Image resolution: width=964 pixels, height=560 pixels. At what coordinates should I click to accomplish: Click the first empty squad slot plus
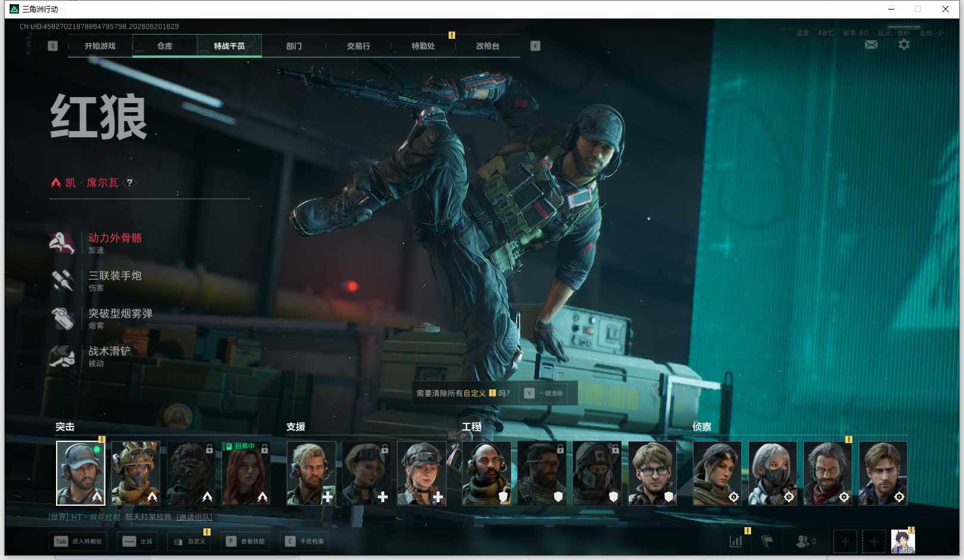845,542
